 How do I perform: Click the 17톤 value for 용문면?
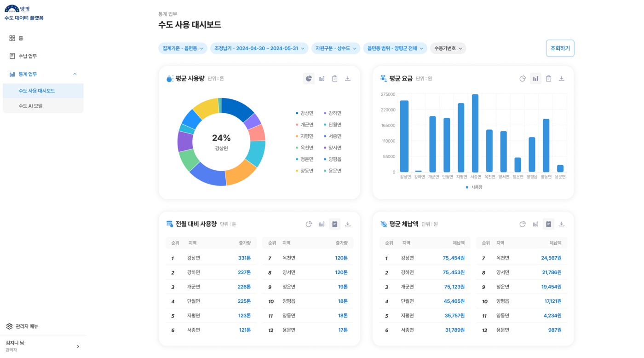tap(343, 330)
